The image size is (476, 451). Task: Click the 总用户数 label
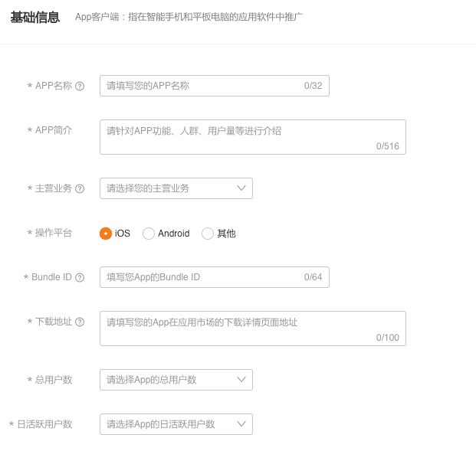point(54,380)
